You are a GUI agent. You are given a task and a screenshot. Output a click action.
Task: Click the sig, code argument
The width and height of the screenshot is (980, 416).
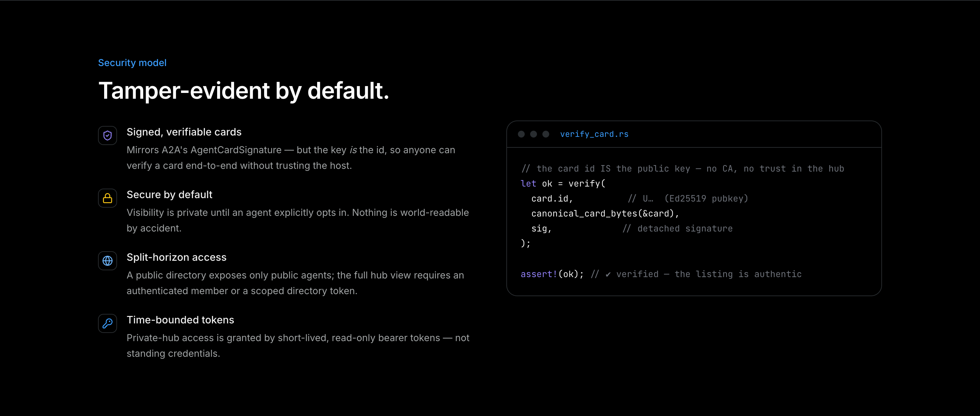[x=541, y=229]
